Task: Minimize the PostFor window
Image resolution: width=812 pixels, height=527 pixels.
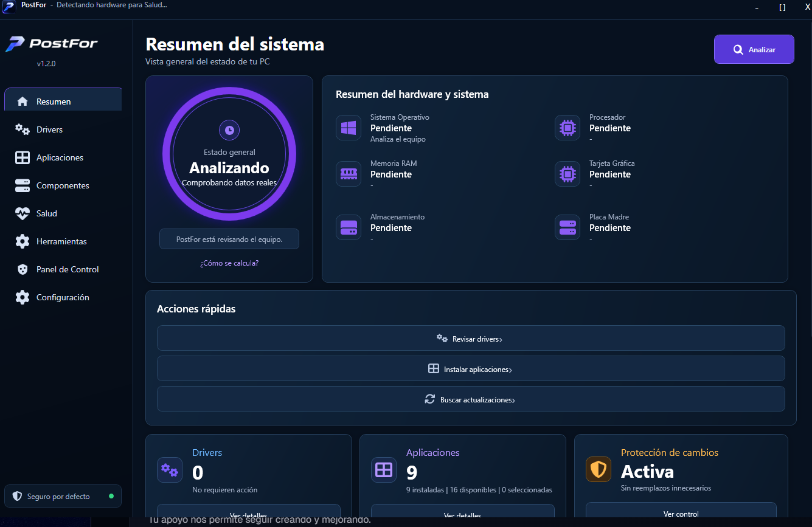Action: 757,7
